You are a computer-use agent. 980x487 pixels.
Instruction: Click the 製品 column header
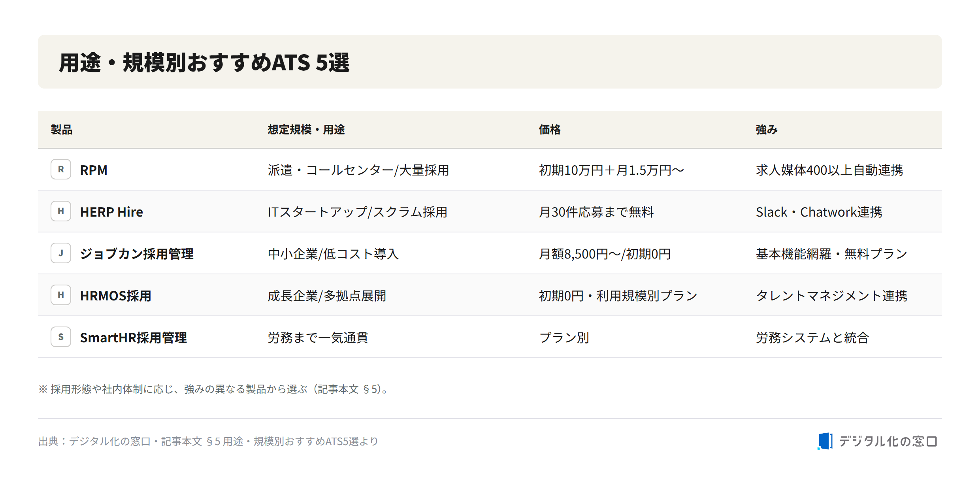pos(62,130)
